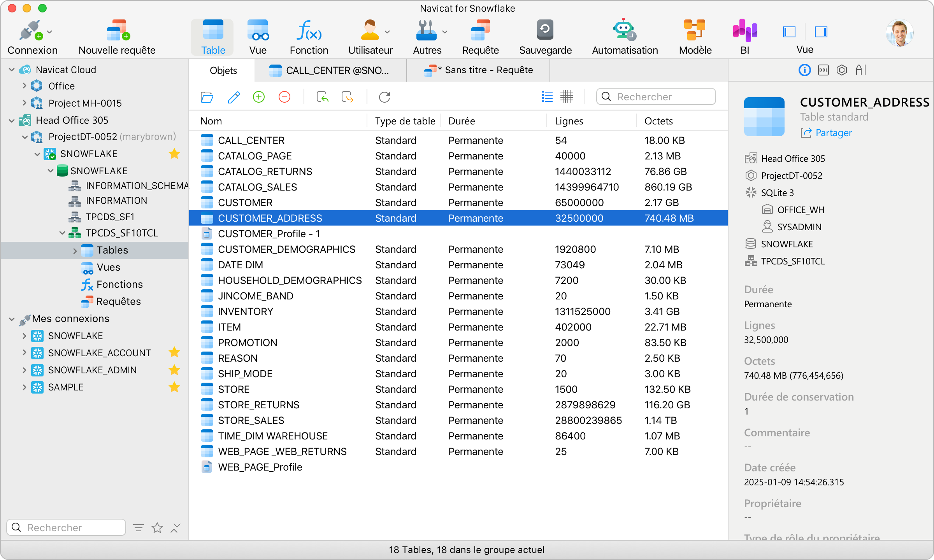Toggle the left pane visibility

click(x=789, y=32)
